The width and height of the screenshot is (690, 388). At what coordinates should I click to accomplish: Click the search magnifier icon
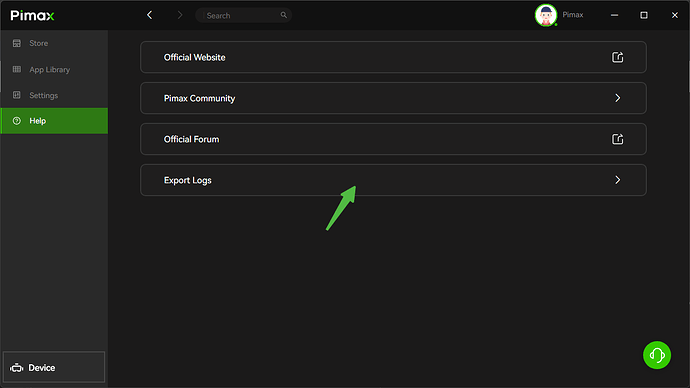283,15
